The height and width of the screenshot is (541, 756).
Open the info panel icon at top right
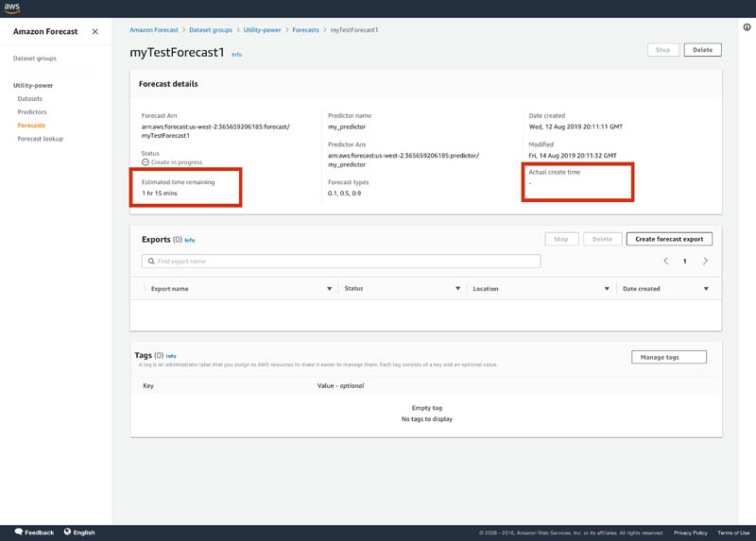tap(747, 27)
